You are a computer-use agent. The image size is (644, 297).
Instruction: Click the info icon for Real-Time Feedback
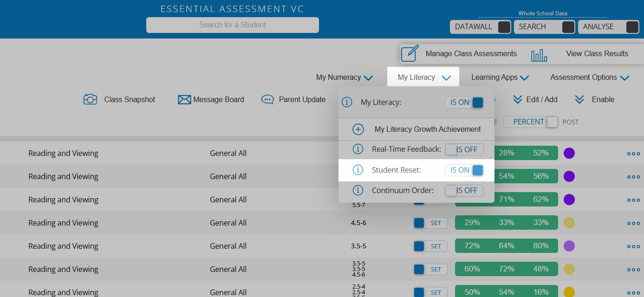coord(358,149)
